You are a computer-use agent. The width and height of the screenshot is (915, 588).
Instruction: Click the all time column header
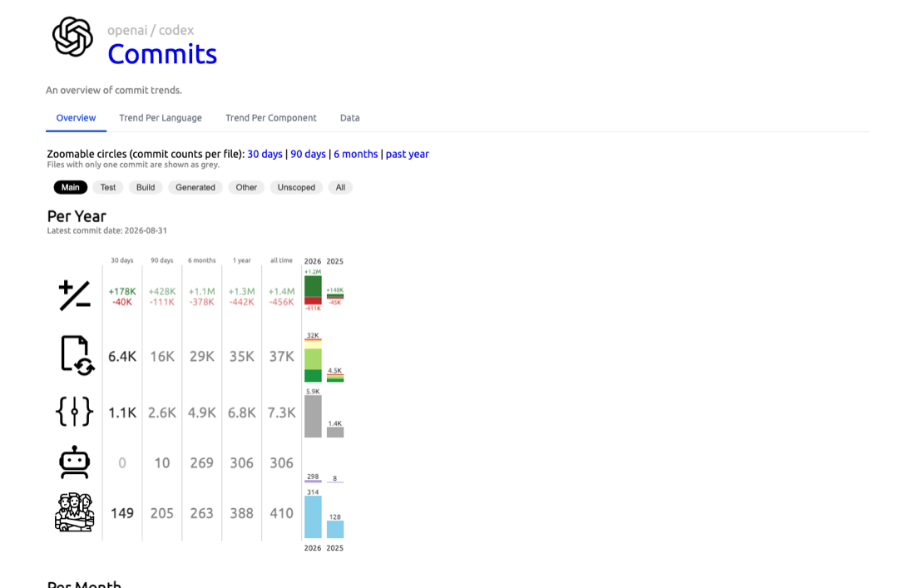281,260
